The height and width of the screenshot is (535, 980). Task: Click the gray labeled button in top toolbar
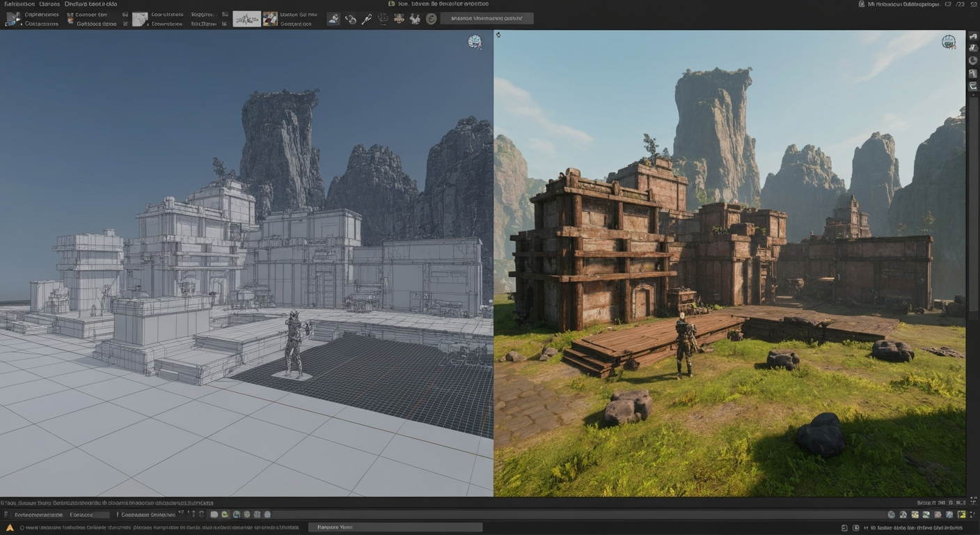[x=487, y=19]
